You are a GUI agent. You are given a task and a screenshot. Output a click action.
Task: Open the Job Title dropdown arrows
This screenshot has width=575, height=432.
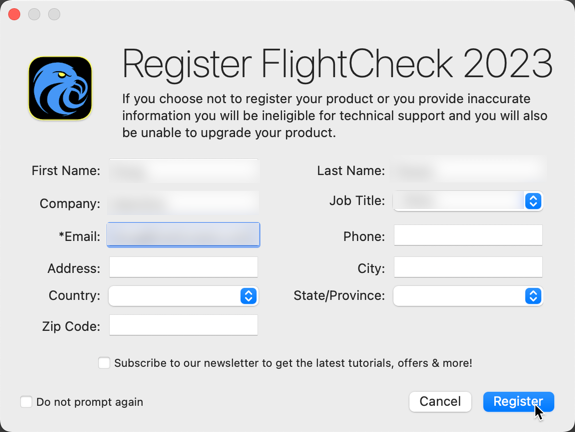(533, 201)
